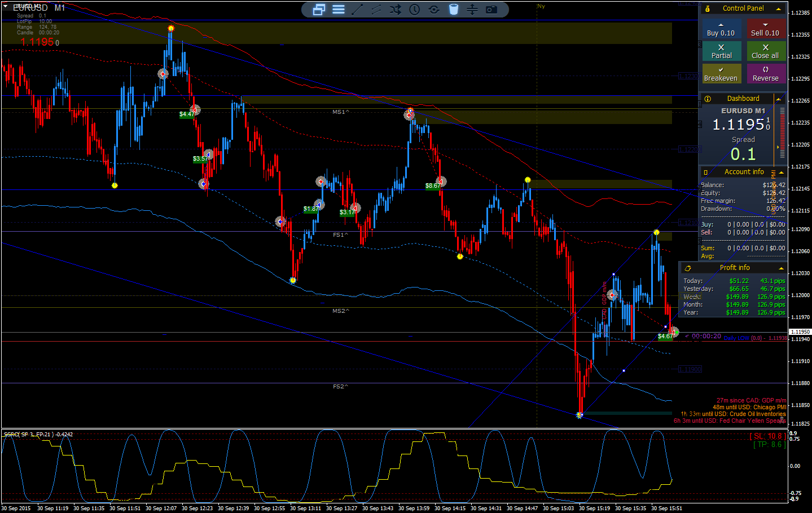Click the Today profit row value $51.22
The width and height of the screenshot is (812, 513).
tap(739, 281)
